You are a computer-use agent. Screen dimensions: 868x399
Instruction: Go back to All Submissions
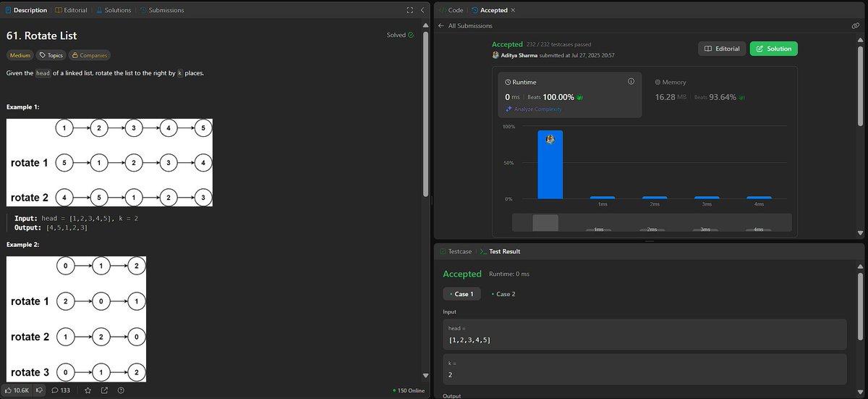click(x=465, y=25)
